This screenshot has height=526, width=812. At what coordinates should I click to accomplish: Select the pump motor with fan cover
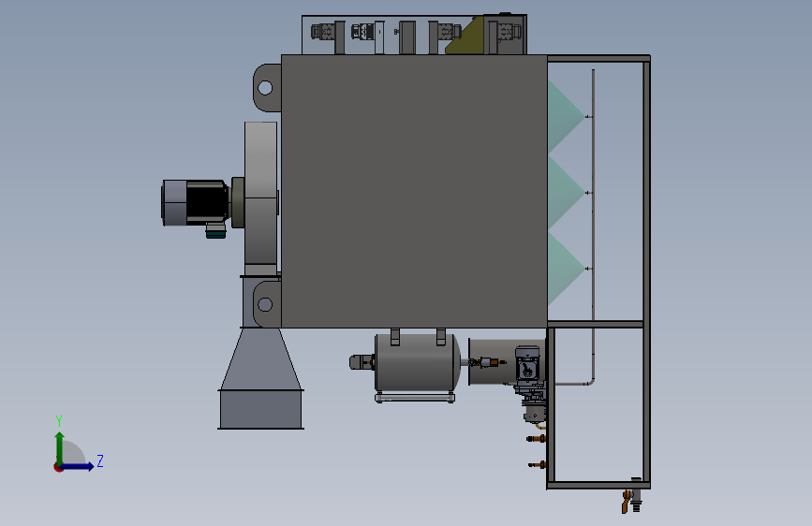click(x=527, y=365)
